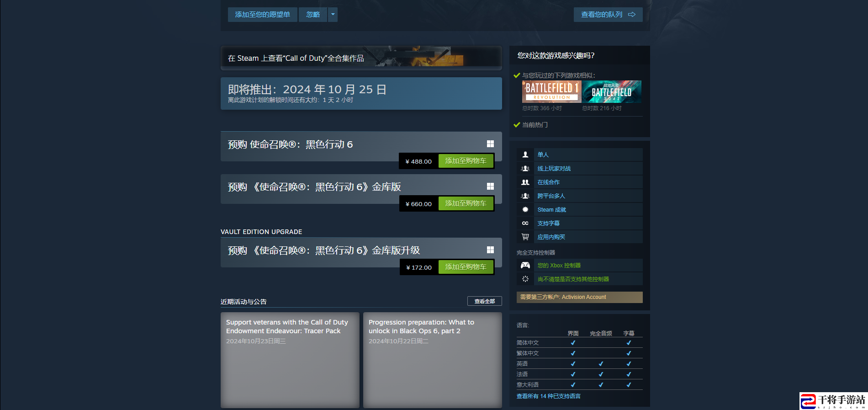Viewport: 868px width, 410px height.
Task: Click the Steam 成就 achievements icon
Action: click(x=525, y=209)
